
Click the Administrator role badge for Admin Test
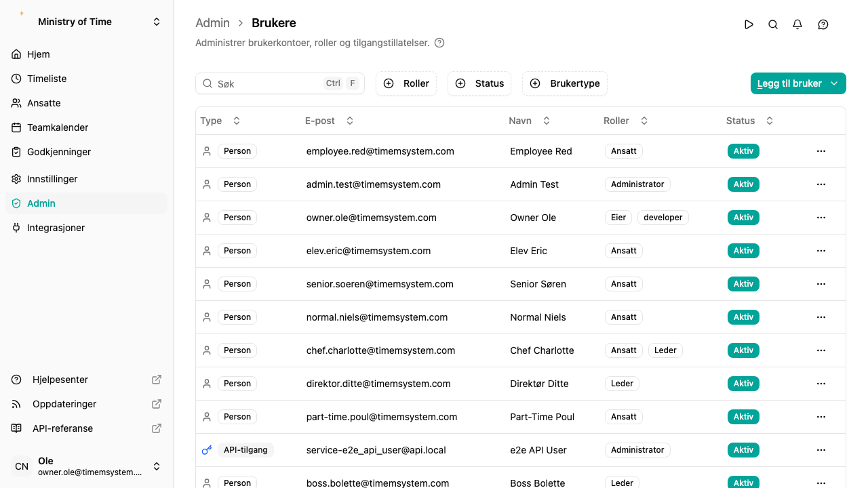(637, 184)
